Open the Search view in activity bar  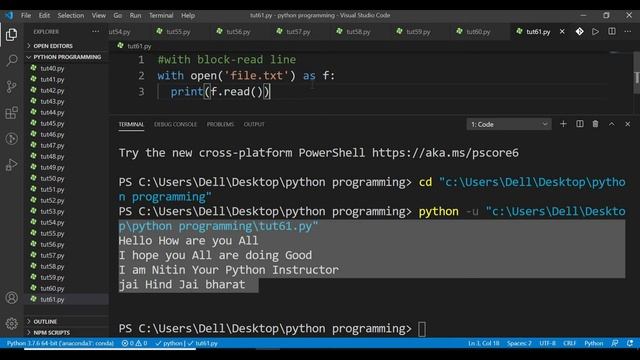(x=11, y=60)
